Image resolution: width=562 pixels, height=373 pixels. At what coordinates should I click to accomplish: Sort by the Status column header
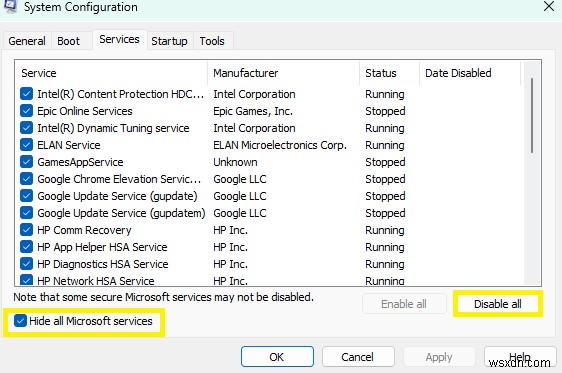point(389,73)
